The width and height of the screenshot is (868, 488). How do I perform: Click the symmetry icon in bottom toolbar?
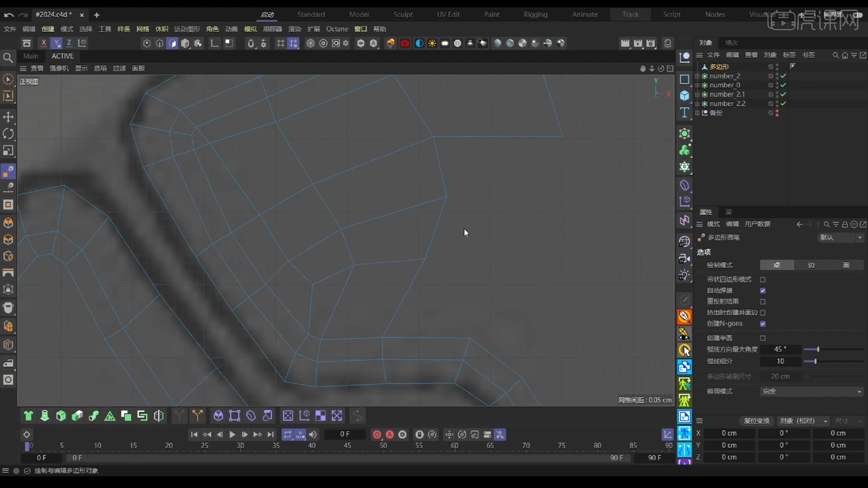[159, 416]
